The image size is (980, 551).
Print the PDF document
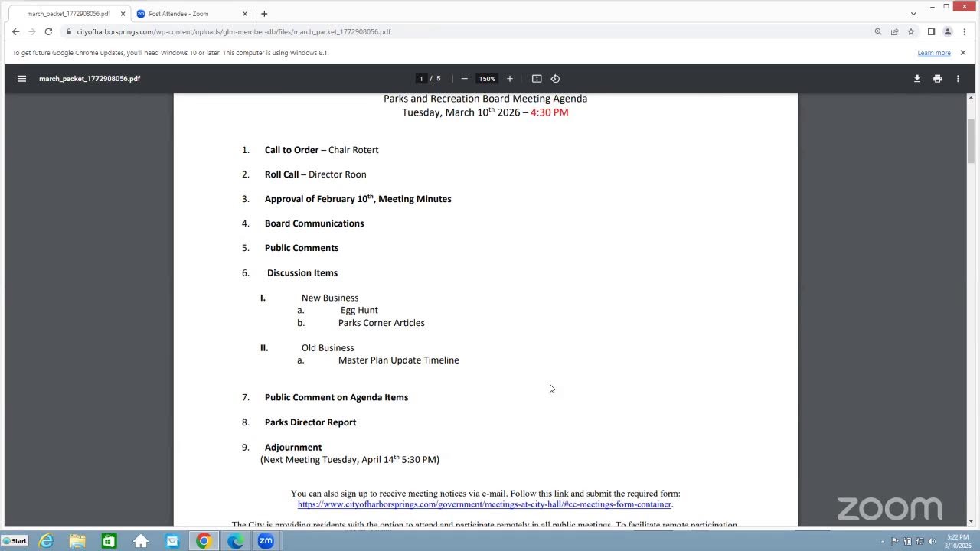pyautogui.click(x=937, y=79)
